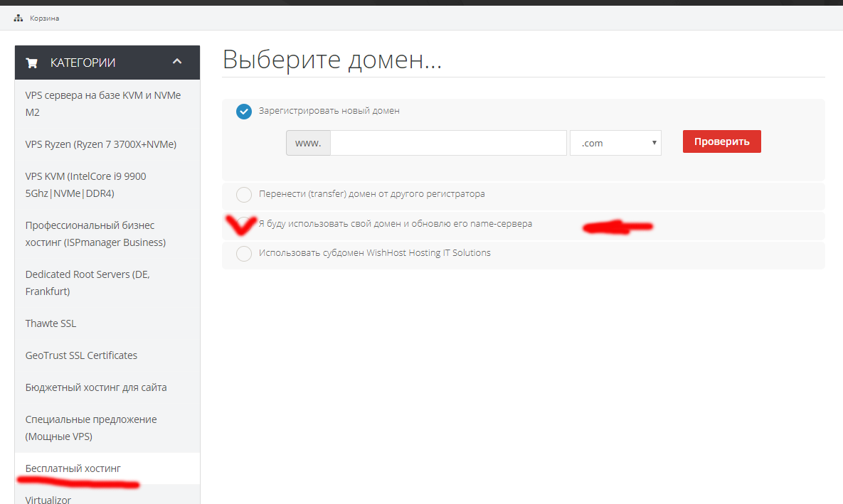
Task: Click the sitemap icon beside Корзина
Action: (x=18, y=18)
